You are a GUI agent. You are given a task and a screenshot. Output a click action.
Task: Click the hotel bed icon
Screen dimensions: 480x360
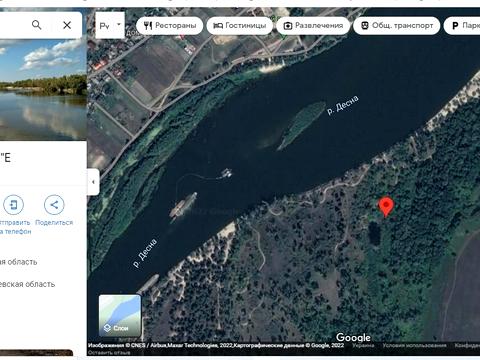[218, 25]
